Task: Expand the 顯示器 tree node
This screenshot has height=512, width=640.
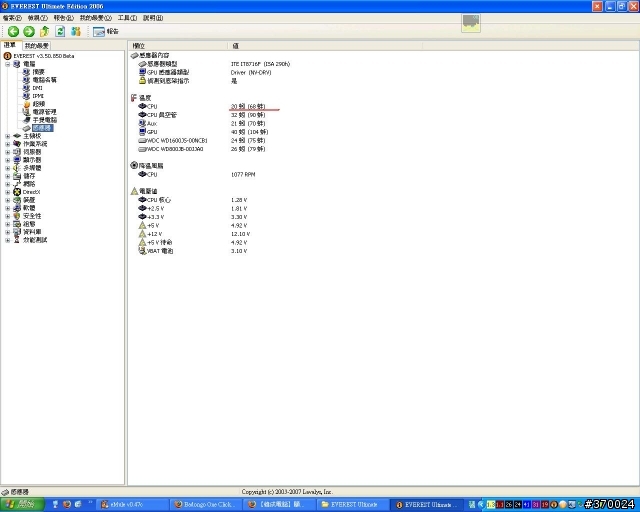Action: click(x=7, y=160)
